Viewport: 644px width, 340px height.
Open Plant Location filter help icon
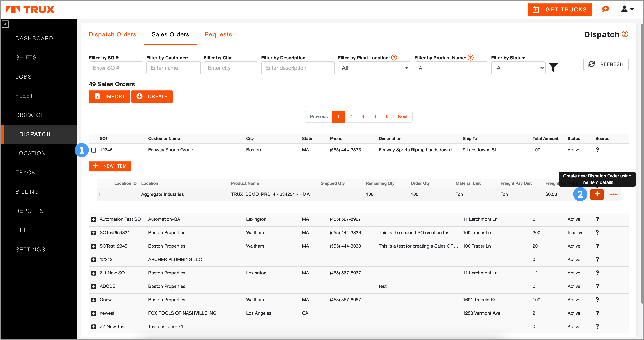[394, 57]
